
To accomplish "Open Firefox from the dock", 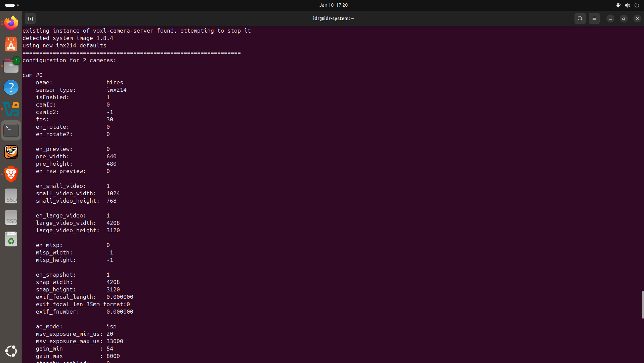I will 11,23.
